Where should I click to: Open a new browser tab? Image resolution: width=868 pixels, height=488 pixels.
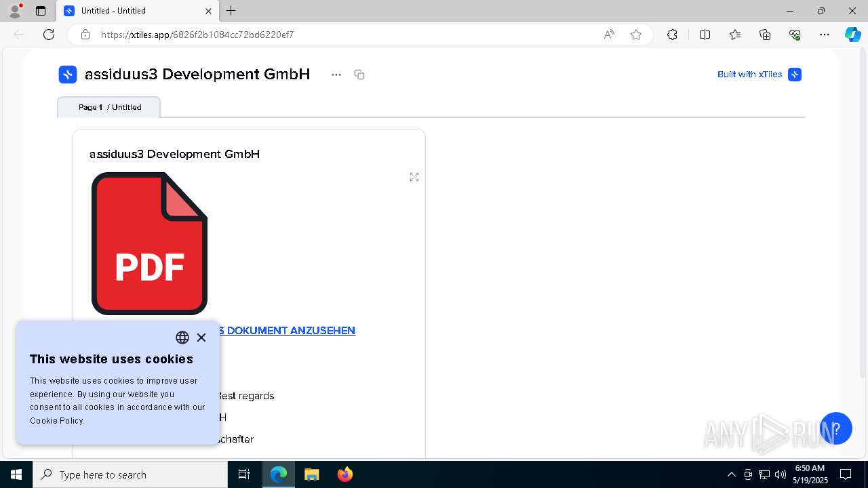click(x=231, y=11)
